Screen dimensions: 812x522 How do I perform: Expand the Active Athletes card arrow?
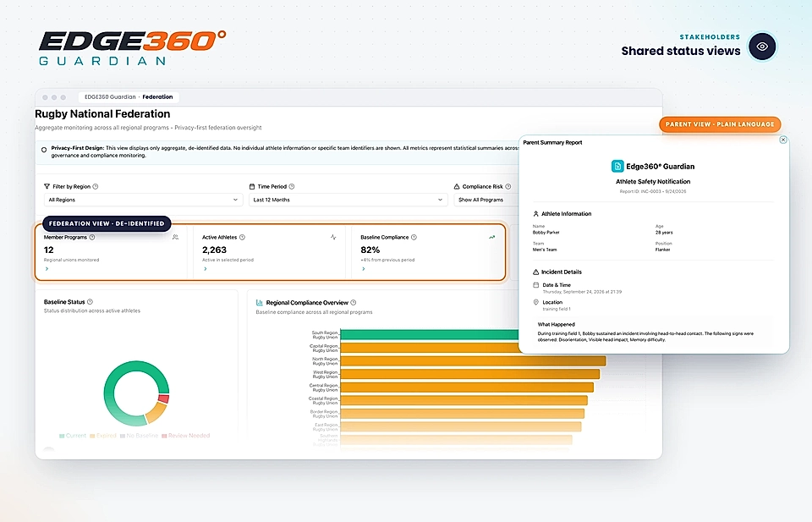click(x=205, y=269)
